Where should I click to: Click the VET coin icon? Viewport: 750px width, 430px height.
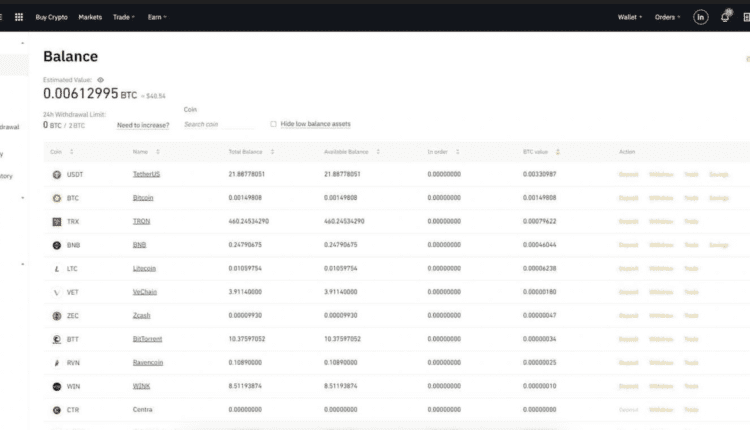57,292
